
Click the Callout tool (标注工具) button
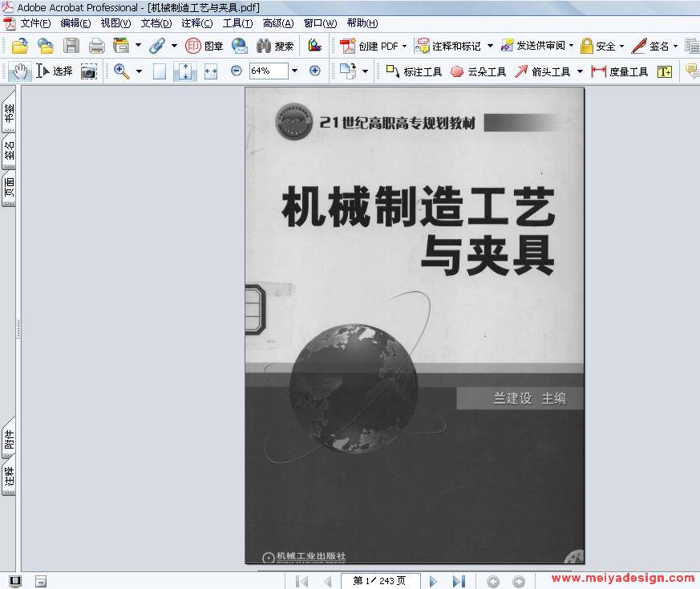tap(414, 71)
